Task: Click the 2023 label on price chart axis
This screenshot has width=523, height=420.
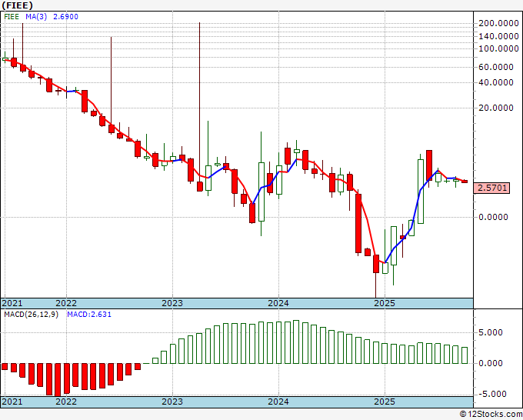Action: pyautogui.click(x=172, y=303)
